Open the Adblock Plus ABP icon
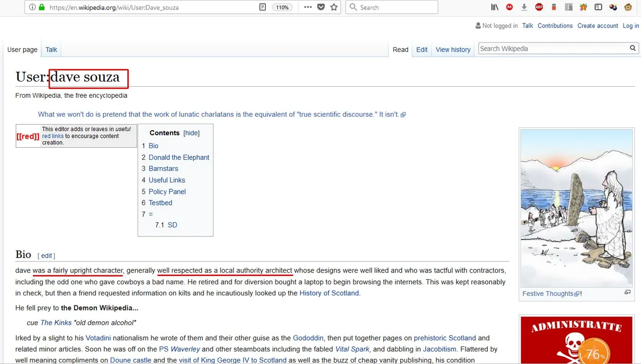 [539, 8]
